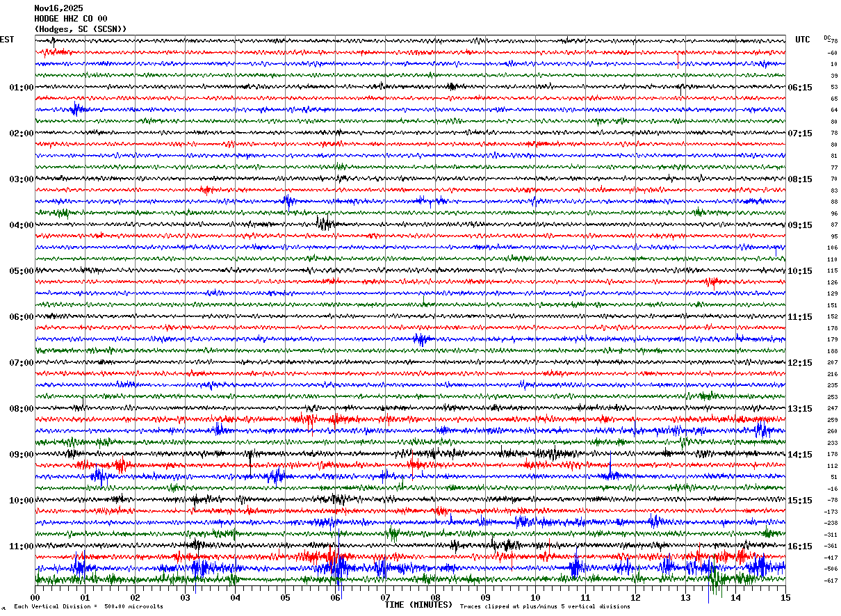The height and width of the screenshot is (616, 841).
Task: Click the 09:15 UTC time label
Action: coord(801,225)
